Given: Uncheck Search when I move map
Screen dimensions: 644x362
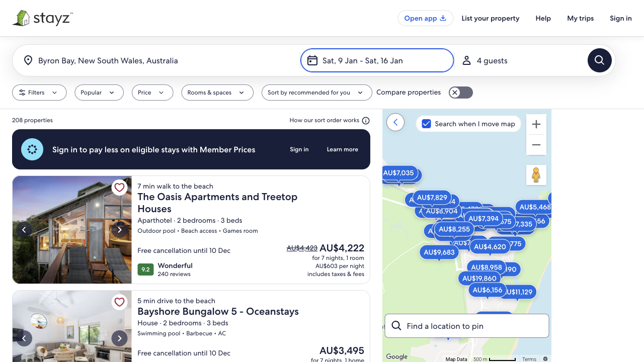Looking at the screenshot, I should (x=426, y=124).
